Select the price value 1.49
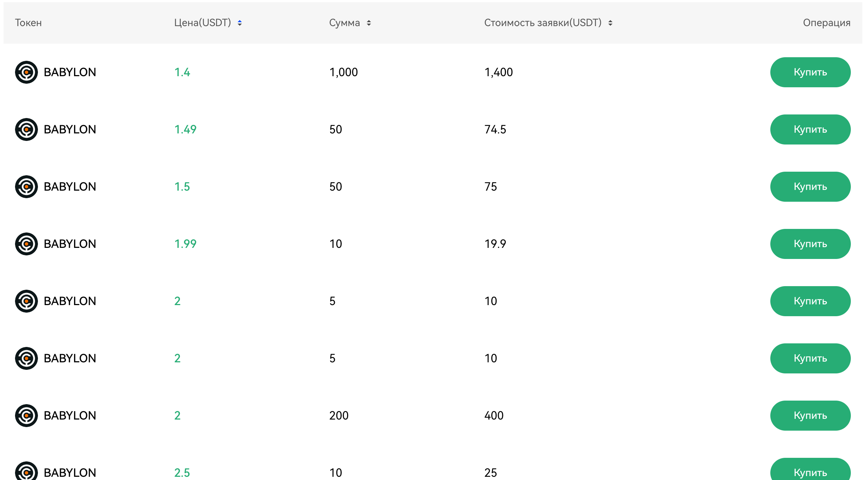Screen dimensions: 868x480 click(185, 129)
